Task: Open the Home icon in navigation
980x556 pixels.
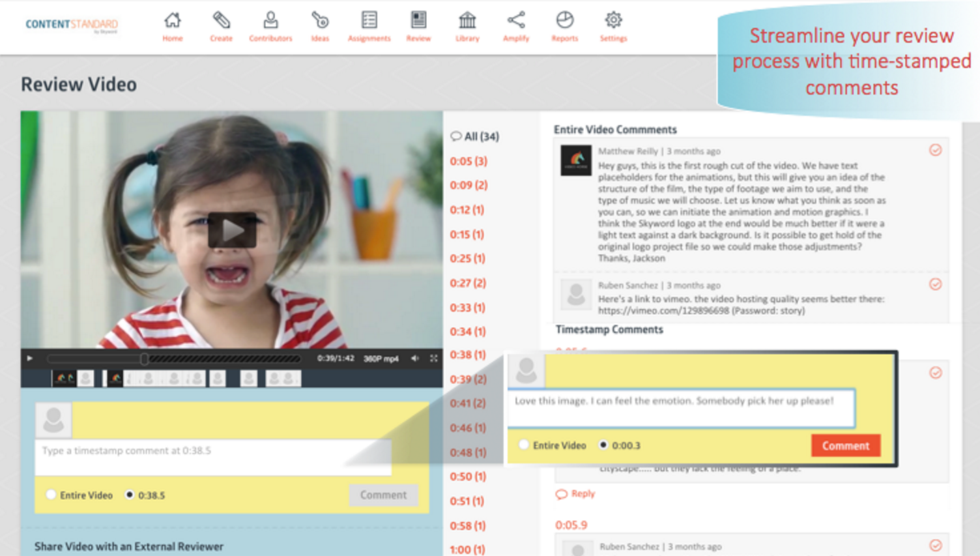Action: click(x=173, y=20)
